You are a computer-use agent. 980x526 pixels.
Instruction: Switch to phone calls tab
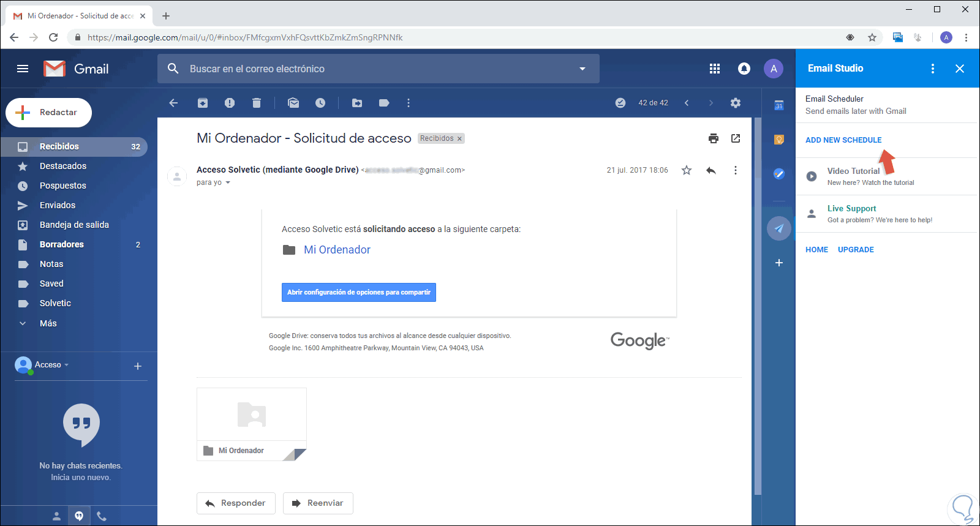102,516
